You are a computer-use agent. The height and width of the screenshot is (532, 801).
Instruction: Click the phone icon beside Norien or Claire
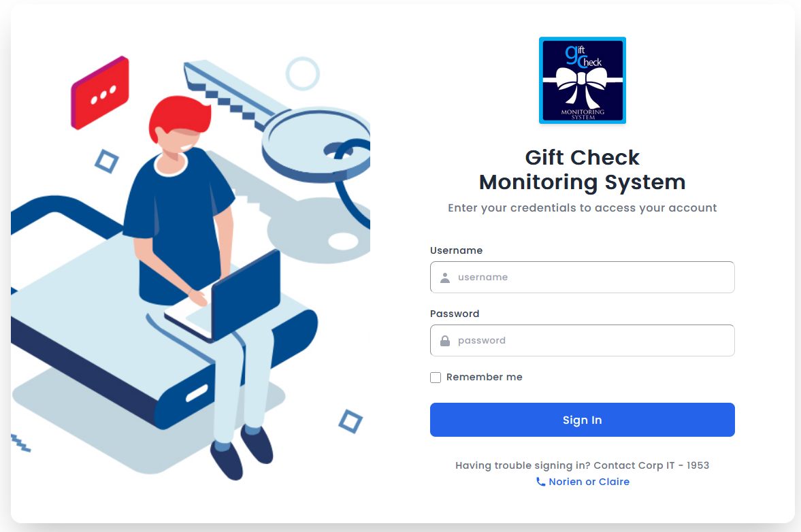pos(540,482)
